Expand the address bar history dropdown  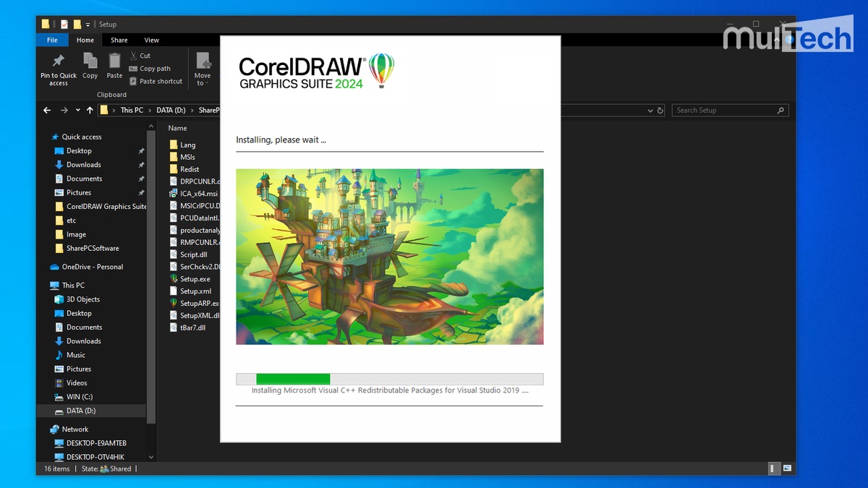[650, 110]
